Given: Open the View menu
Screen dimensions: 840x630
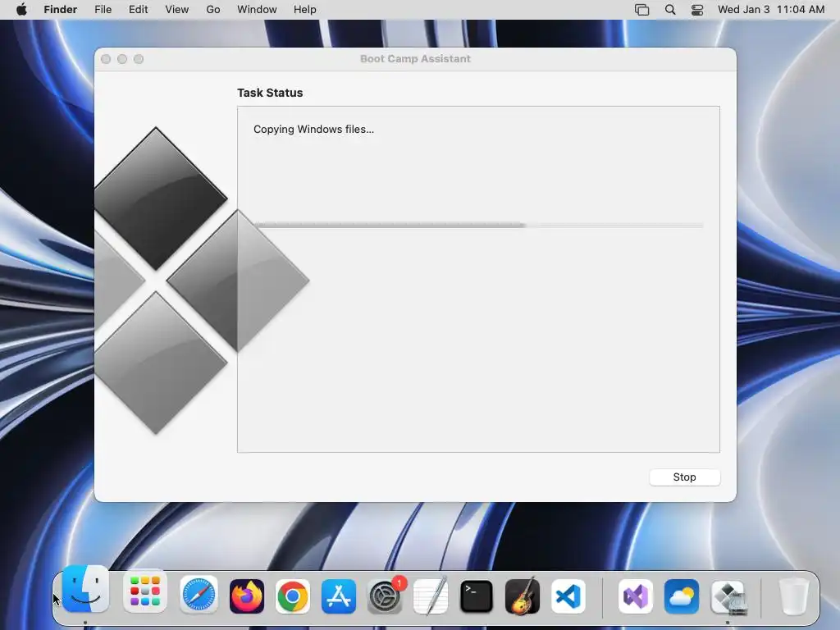Looking at the screenshot, I should pyautogui.click(x=177, y=10).
